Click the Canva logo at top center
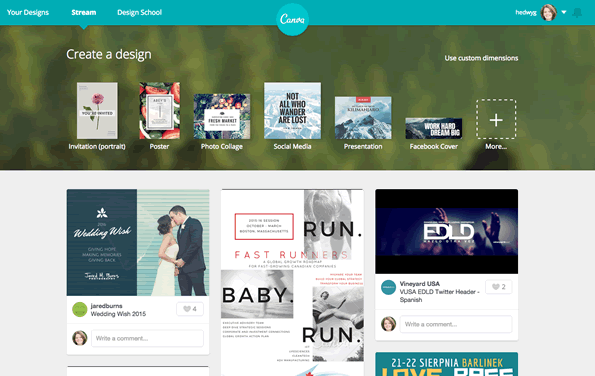The image size is (595, 376). [x=292, y=19]
